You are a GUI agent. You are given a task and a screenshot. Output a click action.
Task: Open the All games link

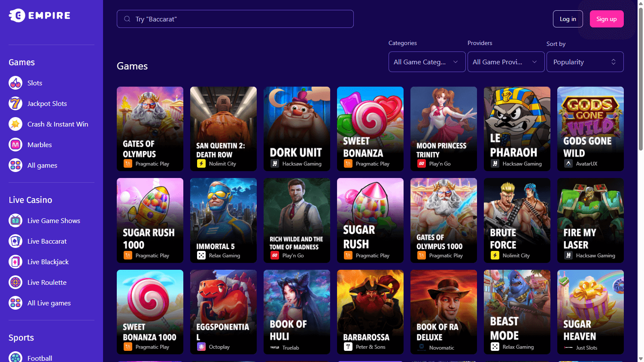click(42, 165)
